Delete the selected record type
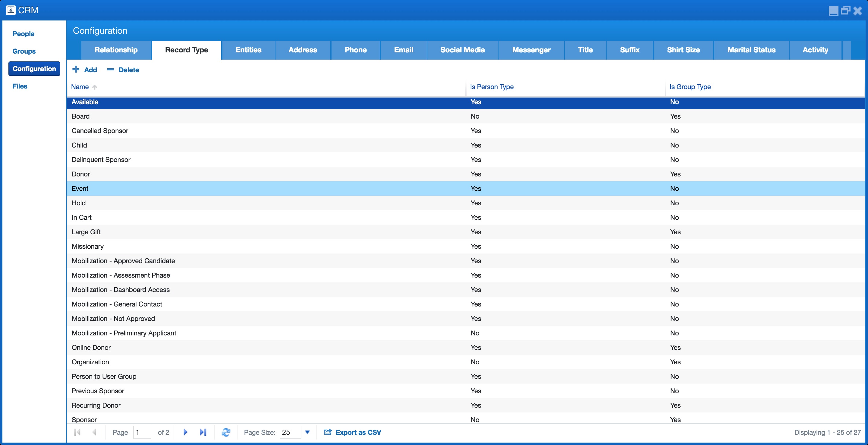868x445 pixels. point(123,70)
